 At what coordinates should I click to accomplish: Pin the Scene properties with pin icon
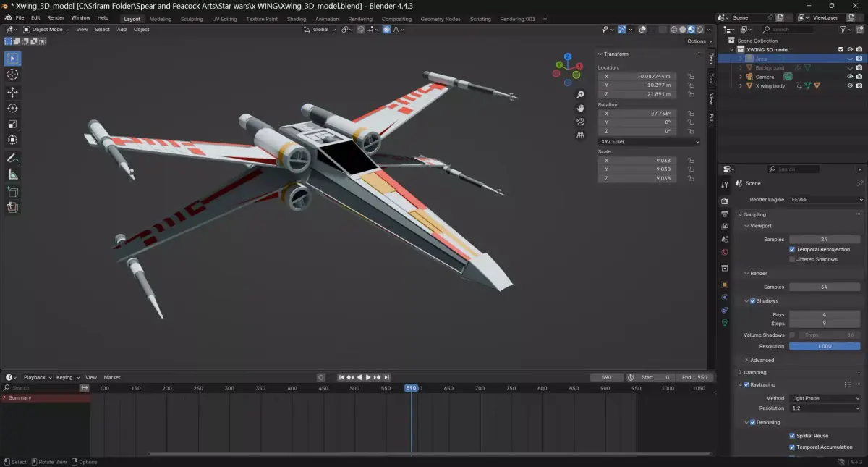click(859, 183)
